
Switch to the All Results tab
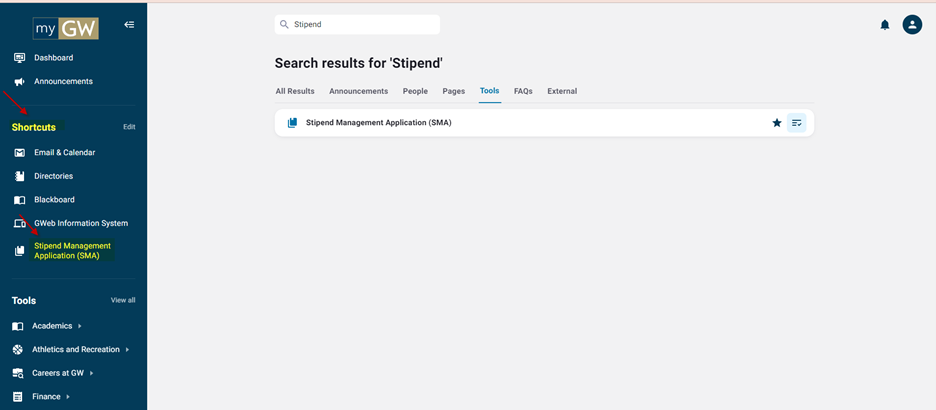pos(295,91)
